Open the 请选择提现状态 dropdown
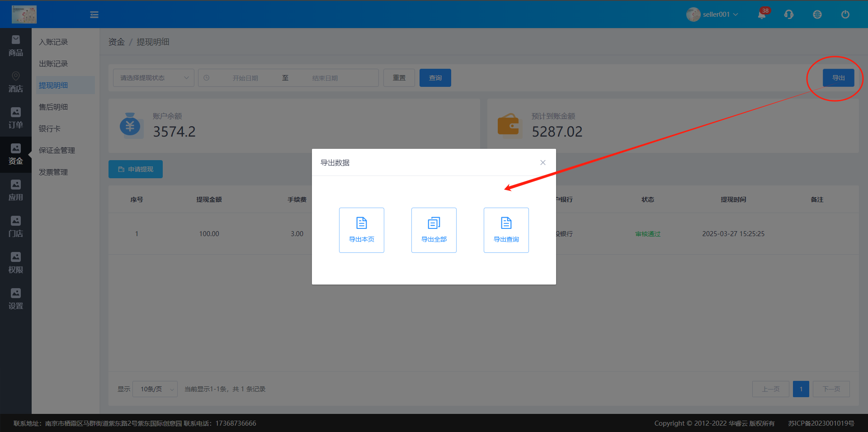868x432 pixels. coord(153,78)
